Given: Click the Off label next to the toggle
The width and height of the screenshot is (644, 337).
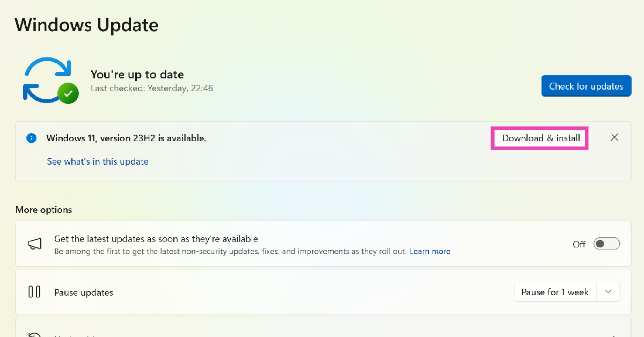Looking at the screenshot, I should pos(579,244).
